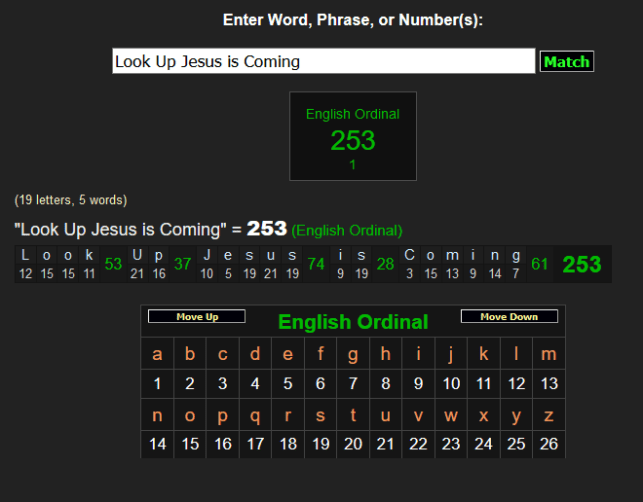Select the English Ordinal result box
Screen dimensions: 643x502
coord(352,137)
